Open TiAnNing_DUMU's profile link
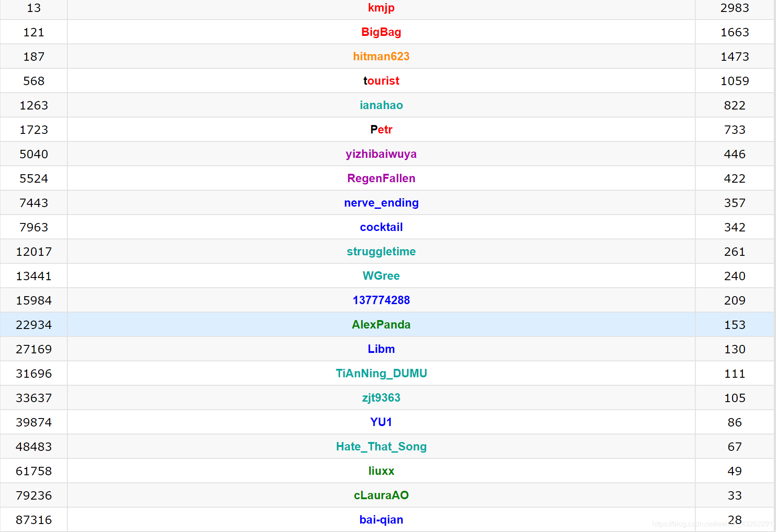Viewport: 776px width, 532px height. coord(381,373)
